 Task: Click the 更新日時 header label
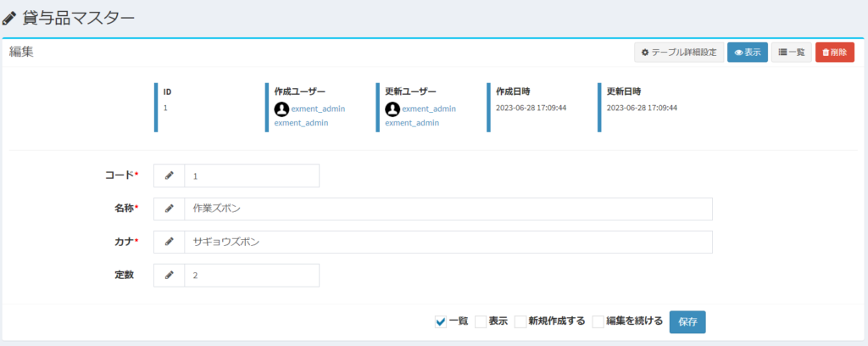point(624,92)
